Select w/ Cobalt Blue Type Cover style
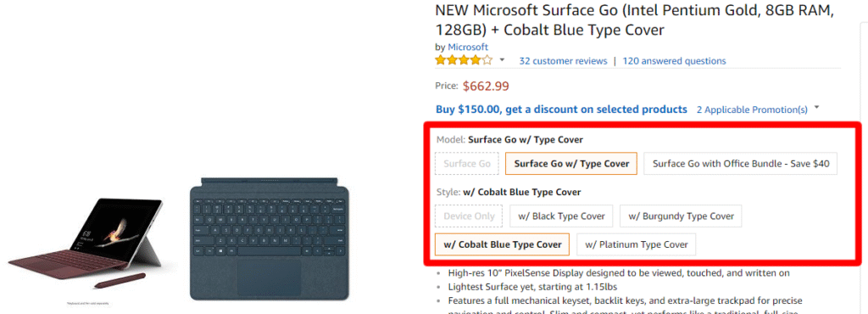 502,244
